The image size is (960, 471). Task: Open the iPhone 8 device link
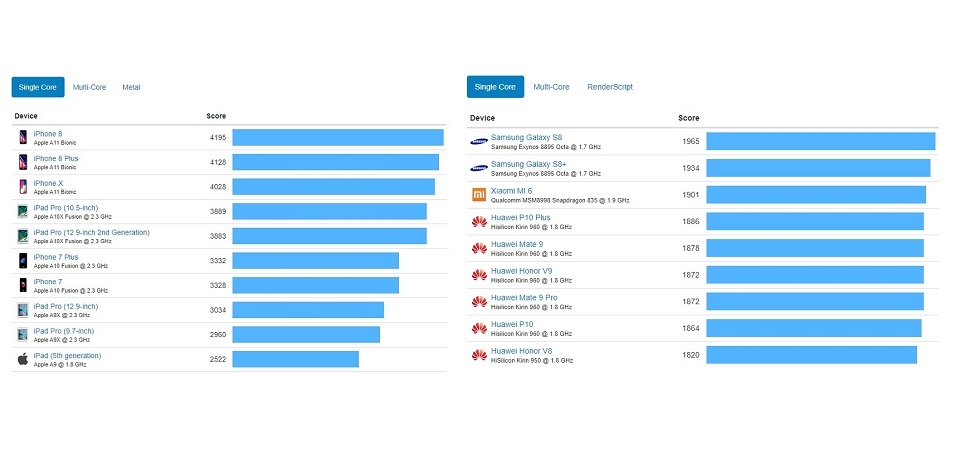coord(48,134)
